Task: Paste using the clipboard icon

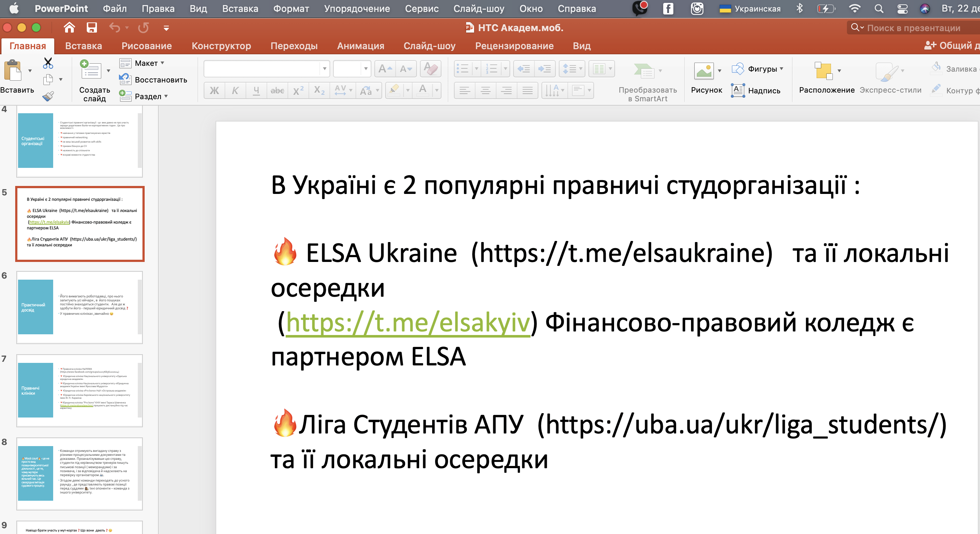Action: point(13,71)
